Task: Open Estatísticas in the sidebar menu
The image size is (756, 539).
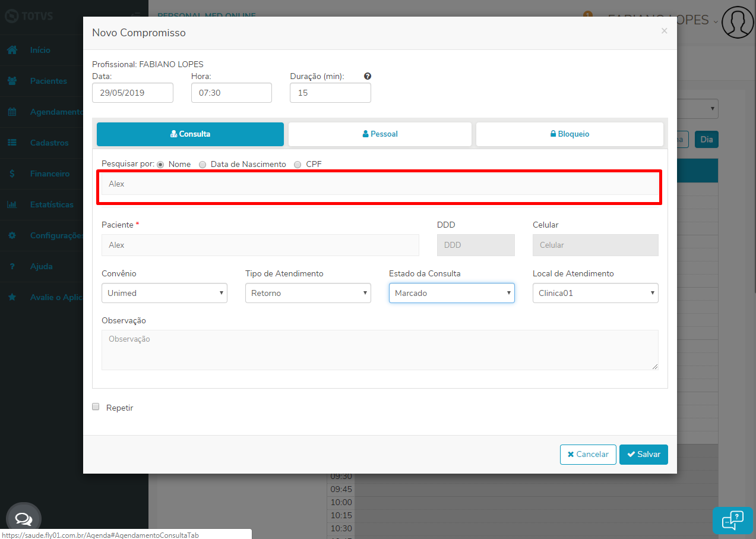Action: pos(52,204)
